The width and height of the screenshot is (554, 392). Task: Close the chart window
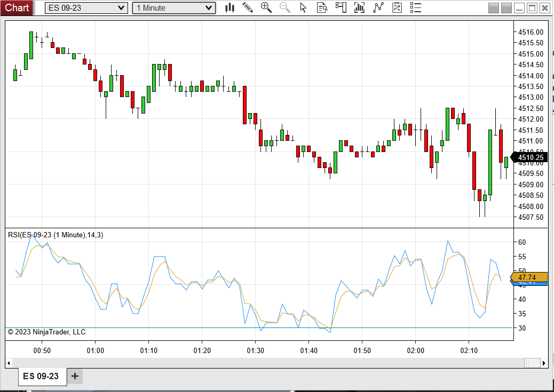[545, 8]
